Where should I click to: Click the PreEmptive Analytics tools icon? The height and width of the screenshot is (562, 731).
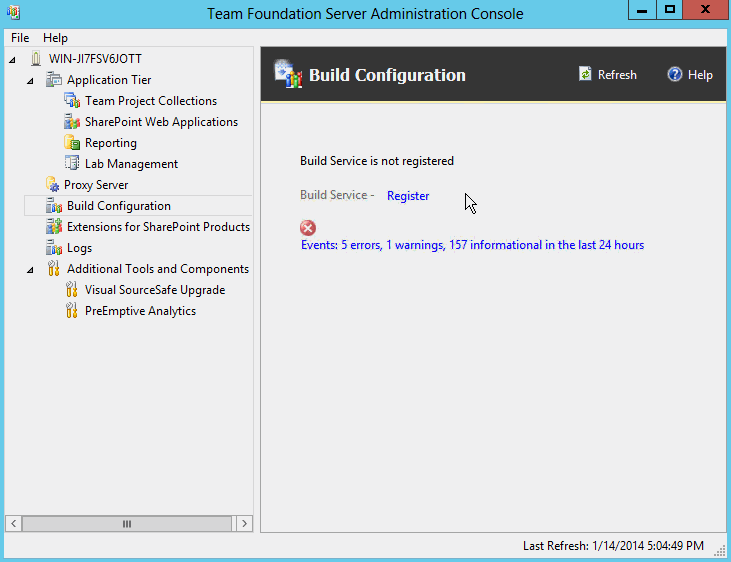71,311
